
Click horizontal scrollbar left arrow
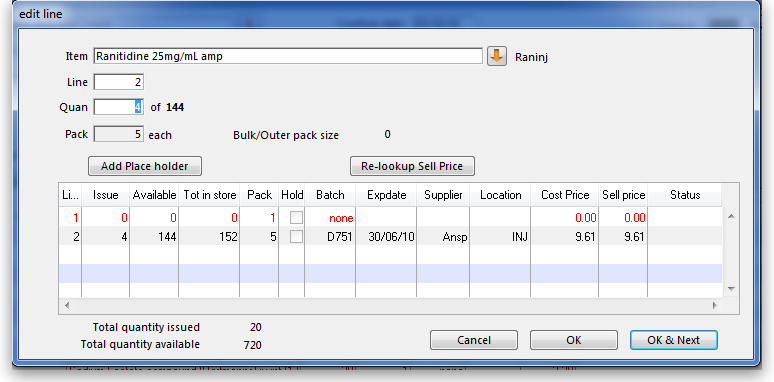[67, 306]
